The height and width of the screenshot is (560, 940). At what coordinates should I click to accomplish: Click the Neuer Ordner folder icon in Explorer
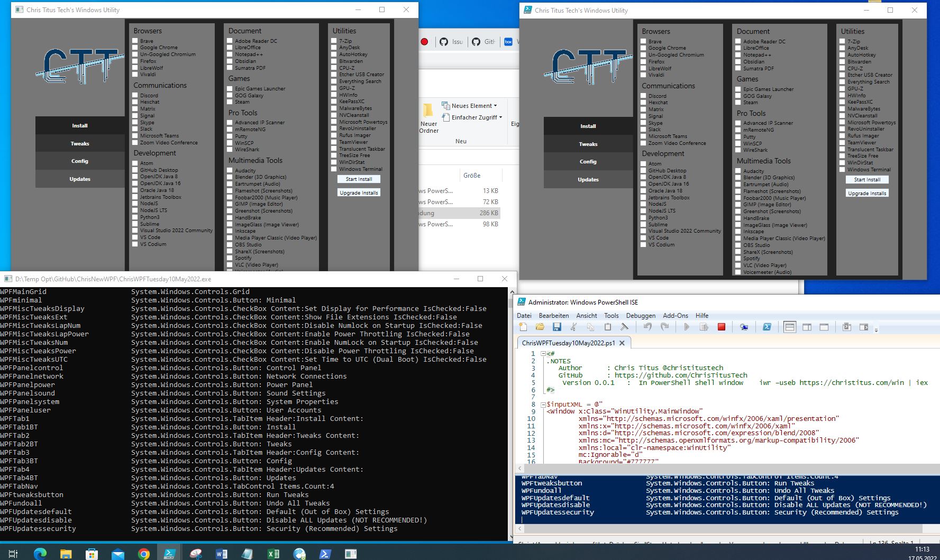point(428,111)
